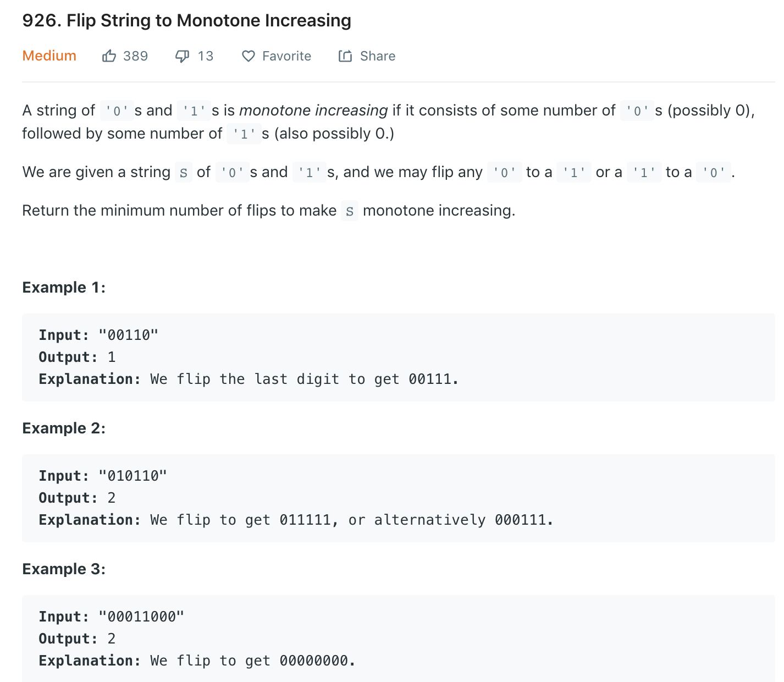Click the Example 1 heading

pos(64,288)
